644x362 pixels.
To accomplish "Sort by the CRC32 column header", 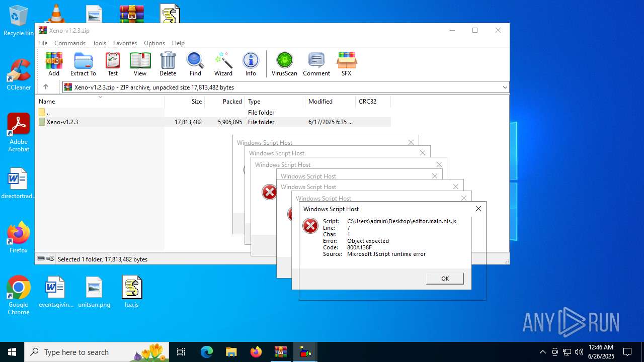I will (373, 102).
